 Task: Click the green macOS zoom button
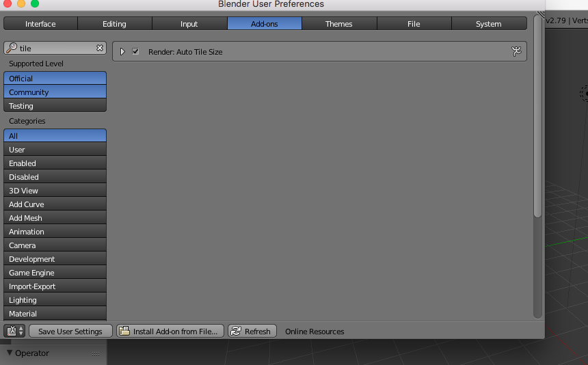coord(35,3)
